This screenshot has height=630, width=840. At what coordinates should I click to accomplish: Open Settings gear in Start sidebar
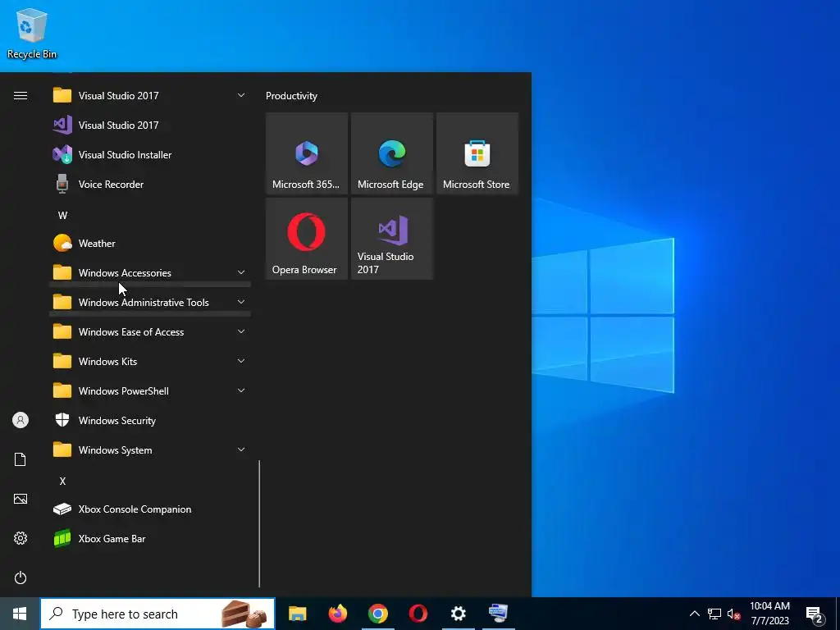pyautogui.click(x=21, y=538)
